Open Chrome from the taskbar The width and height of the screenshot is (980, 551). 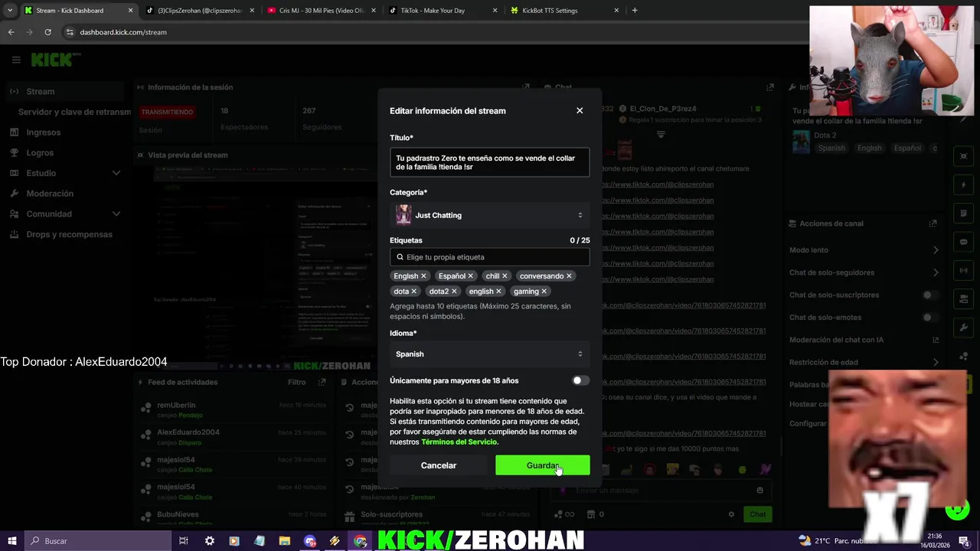pos(360,541)
